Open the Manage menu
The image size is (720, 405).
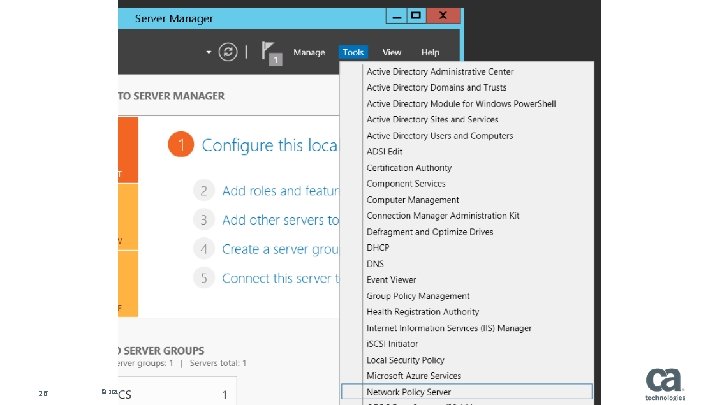click(309, 52)
